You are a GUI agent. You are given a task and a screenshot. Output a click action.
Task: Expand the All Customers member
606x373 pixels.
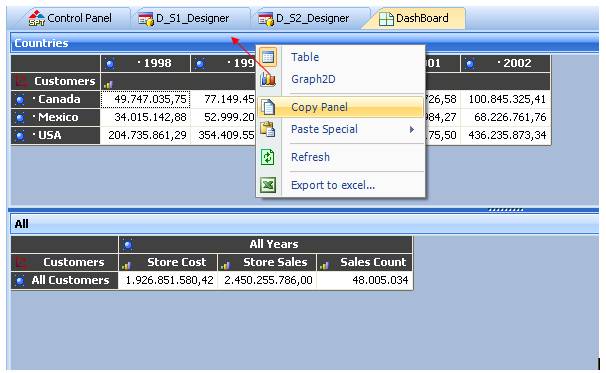20,280
